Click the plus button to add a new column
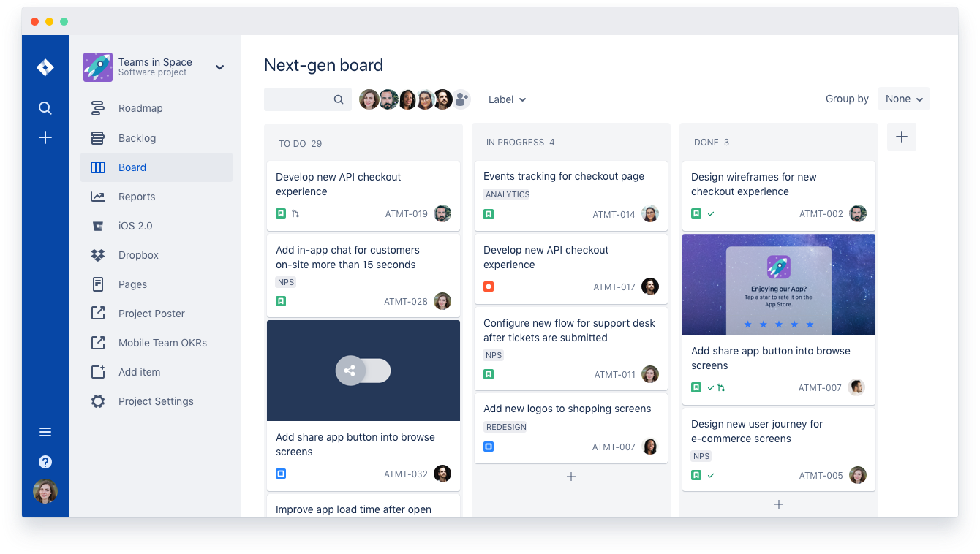Image resolution: width=980 pixels, height=554 pixels. 901,137
